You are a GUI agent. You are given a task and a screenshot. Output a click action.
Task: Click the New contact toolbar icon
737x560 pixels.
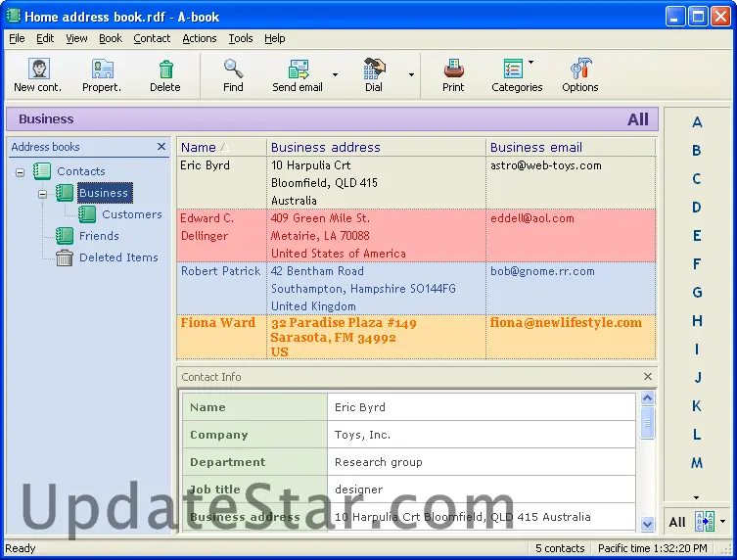click(x=38, y=70)
